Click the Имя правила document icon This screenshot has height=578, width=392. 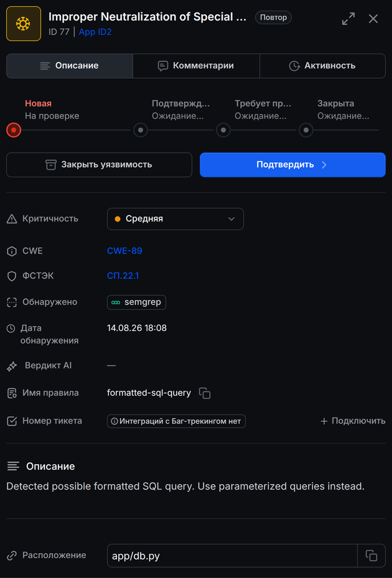pyautogui.click(x=12, y=393)
